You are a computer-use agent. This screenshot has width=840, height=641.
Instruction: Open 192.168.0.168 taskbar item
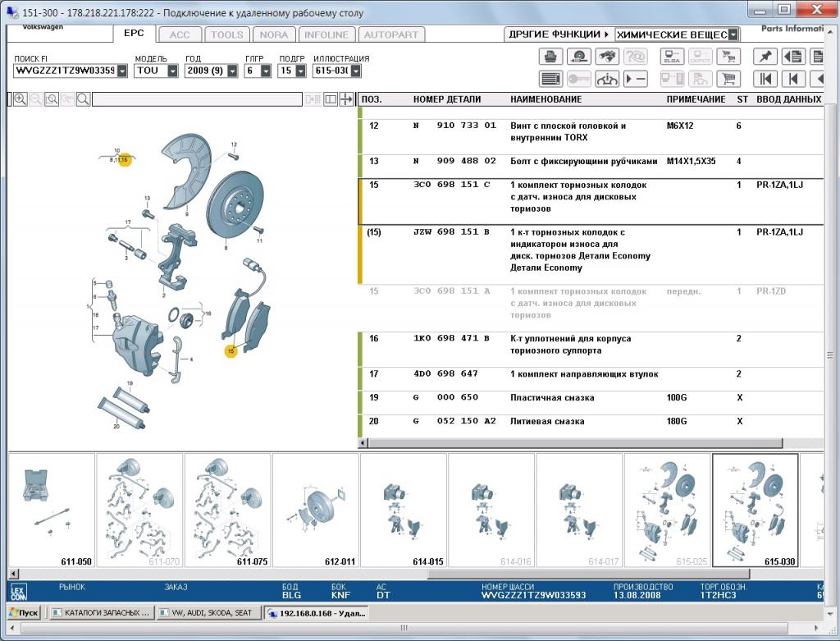point(317,612)
